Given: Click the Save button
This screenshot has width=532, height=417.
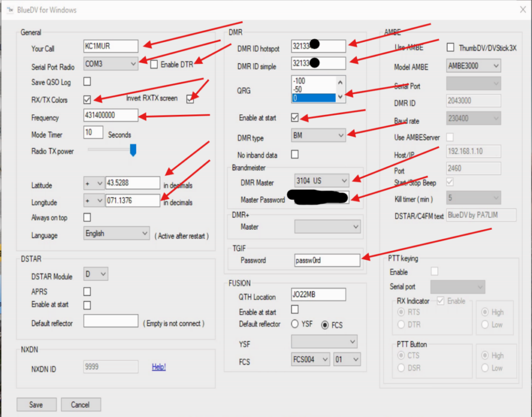Looking at the screenshot, I should (36, 405).
